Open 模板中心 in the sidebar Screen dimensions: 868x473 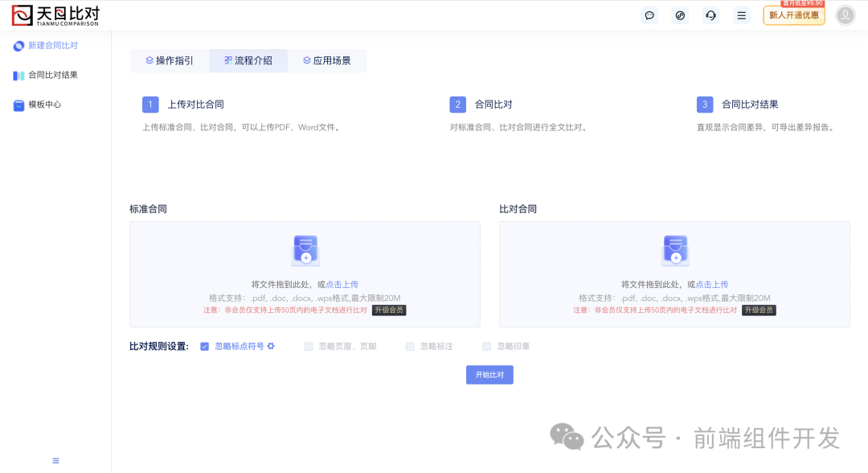[x=45, y=104]
